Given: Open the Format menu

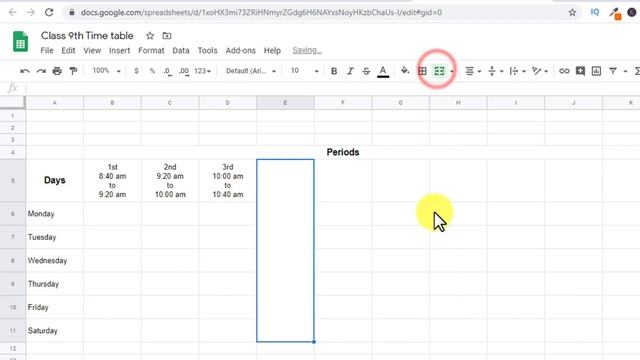Looking at the screenshot, I should (x=151, y=51).
